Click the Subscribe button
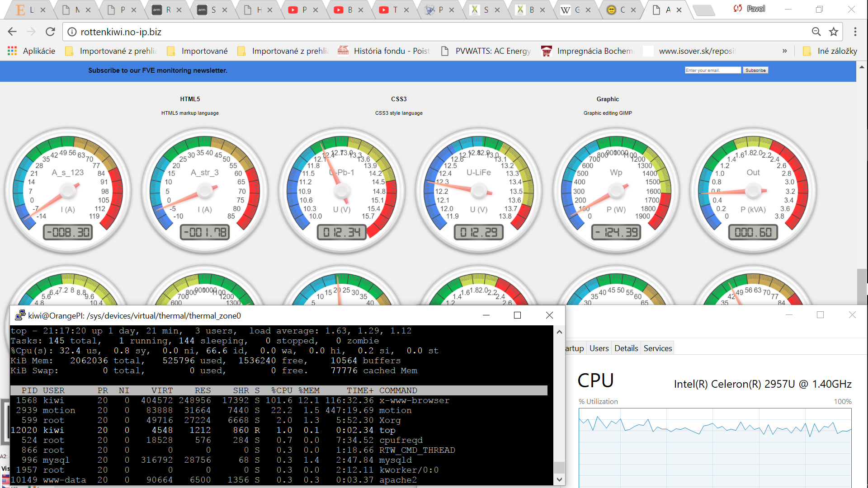 [755, 70]
